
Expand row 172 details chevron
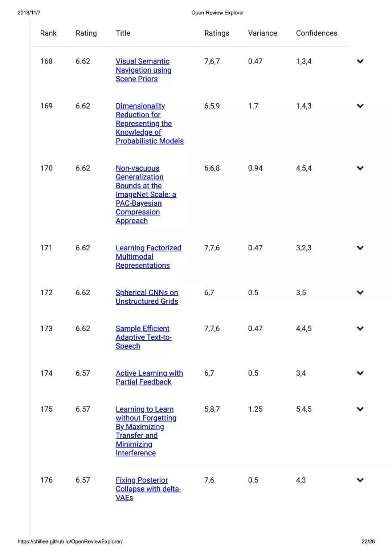tap(360, 292)
